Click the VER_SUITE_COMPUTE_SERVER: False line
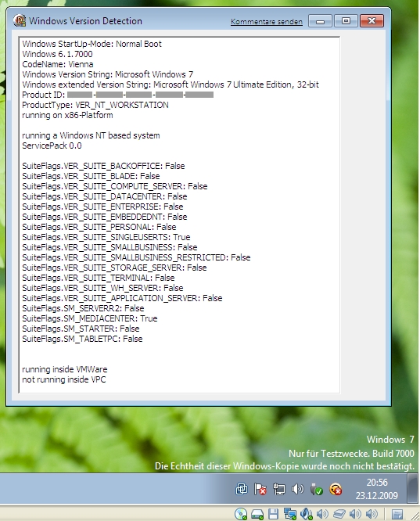This screenshot has width=420, height=521. pos(115,186)
